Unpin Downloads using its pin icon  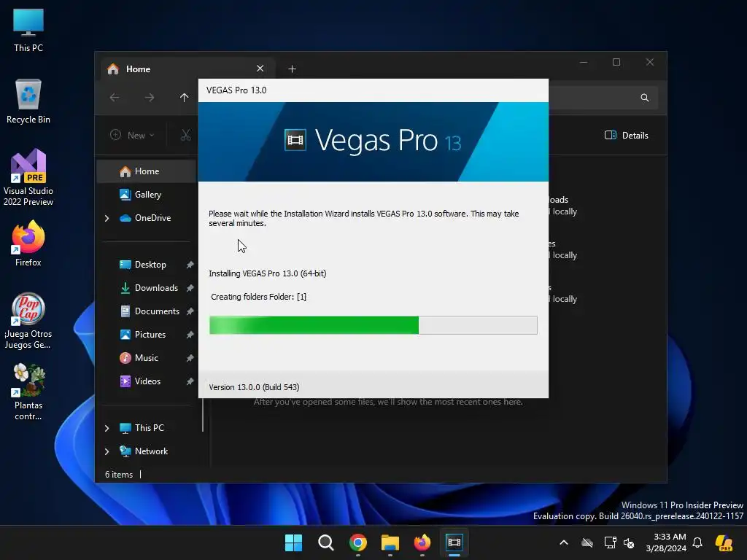[190, 288]
